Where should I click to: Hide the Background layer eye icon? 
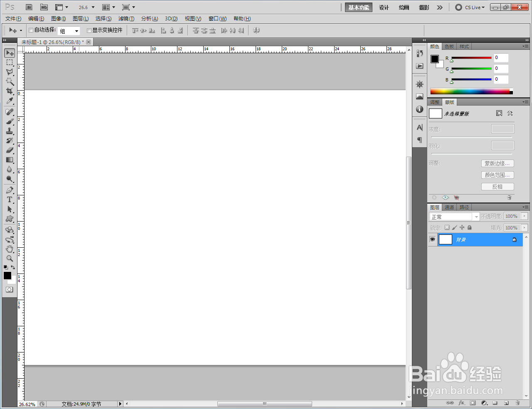433,239
